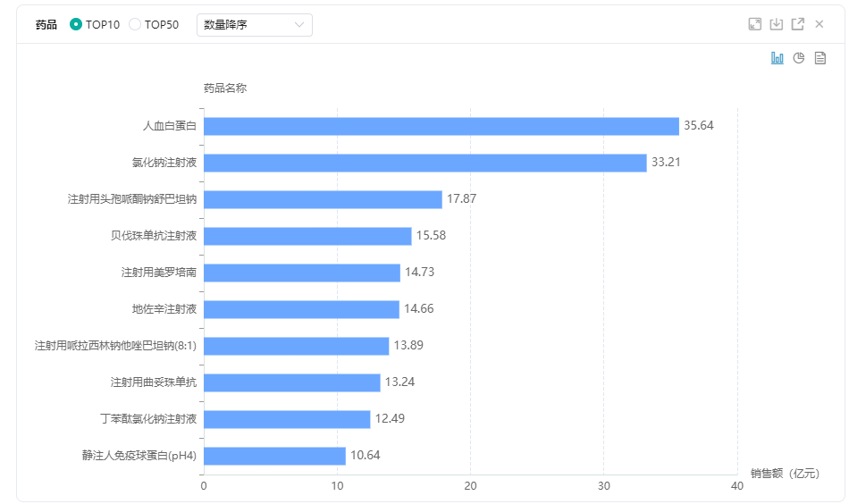
Task: Click the 12.49 value label
Action: (x=390, y=418)
